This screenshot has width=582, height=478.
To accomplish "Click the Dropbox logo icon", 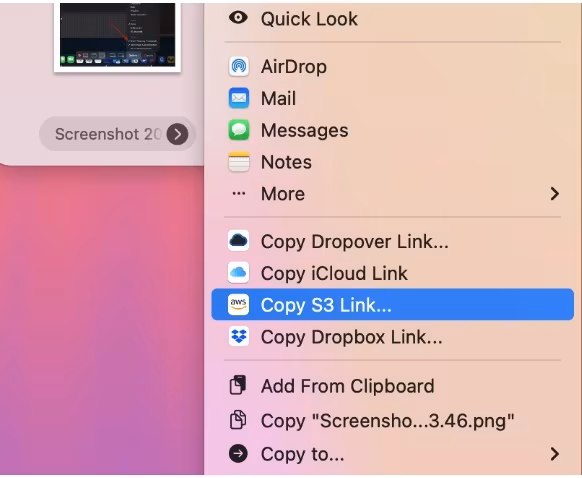I will pyautogui.click(x=238, y=337).
